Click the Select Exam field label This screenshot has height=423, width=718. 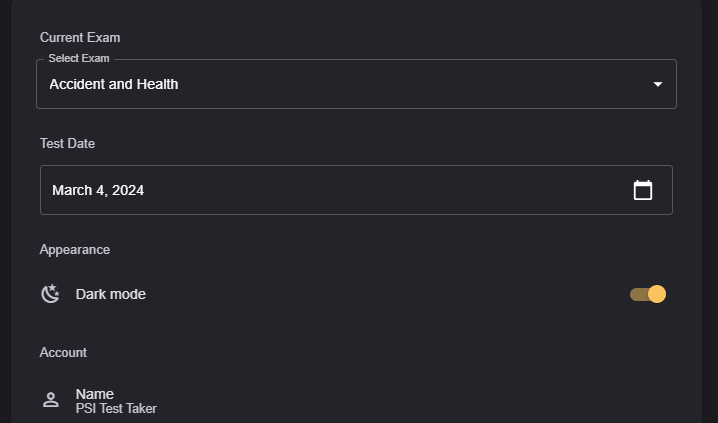tap(79, 59)
